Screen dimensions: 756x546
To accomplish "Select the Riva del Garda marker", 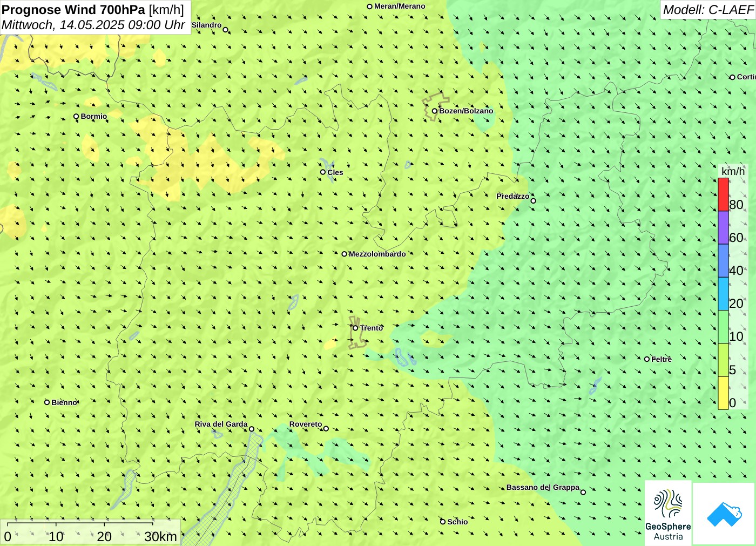I will click(252, 429).
